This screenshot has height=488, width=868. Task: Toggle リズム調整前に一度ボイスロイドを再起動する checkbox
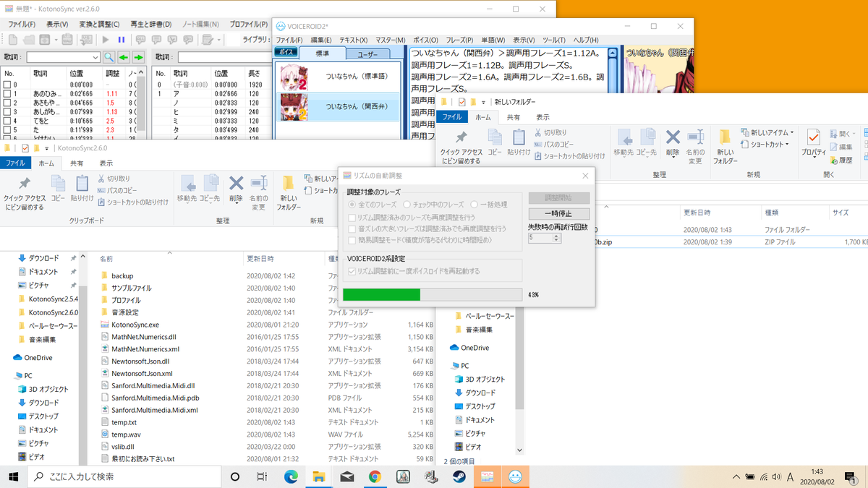[352, 271]
